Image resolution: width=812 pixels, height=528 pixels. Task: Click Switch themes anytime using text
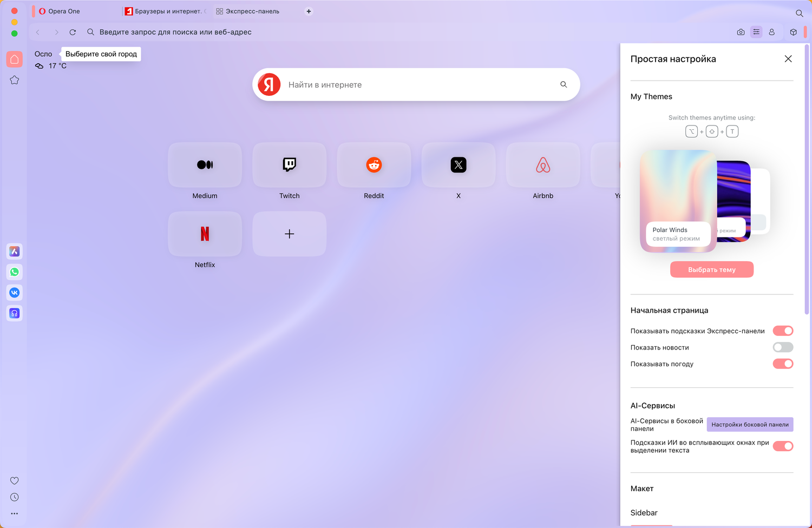point(711,117)
